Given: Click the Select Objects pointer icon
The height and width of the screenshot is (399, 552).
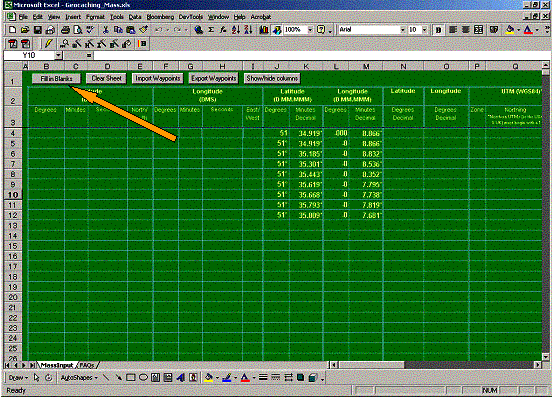Looking at the screenshot, I should (x=36, y=378).
